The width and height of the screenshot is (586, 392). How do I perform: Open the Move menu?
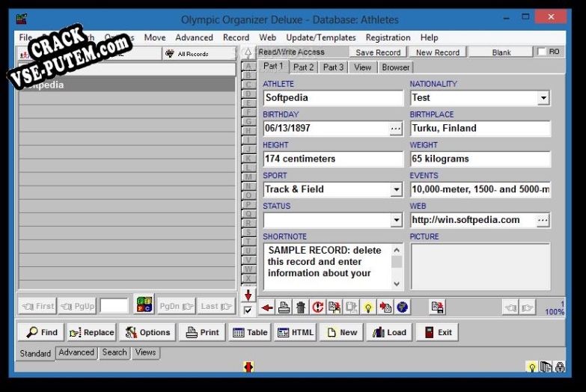click(x=155, y=37)
